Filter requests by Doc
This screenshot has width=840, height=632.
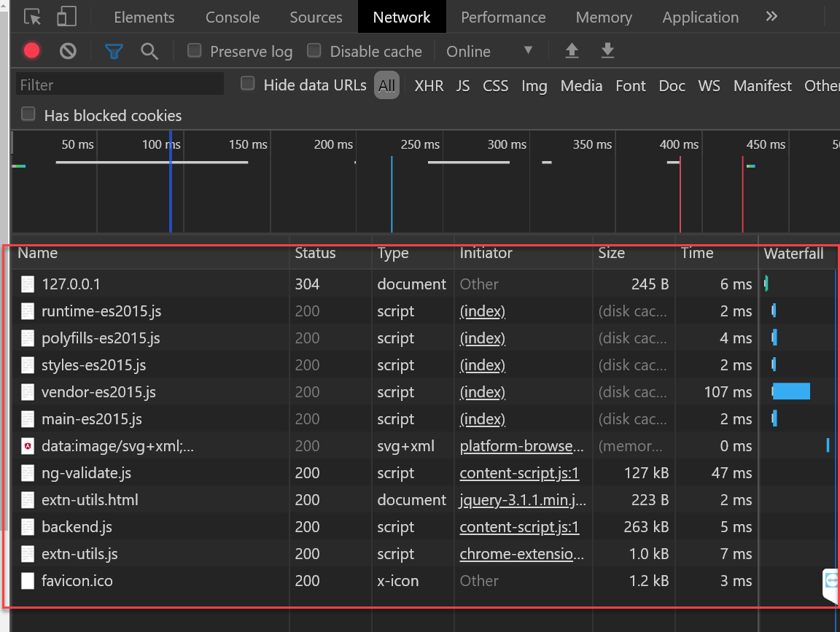672,86
